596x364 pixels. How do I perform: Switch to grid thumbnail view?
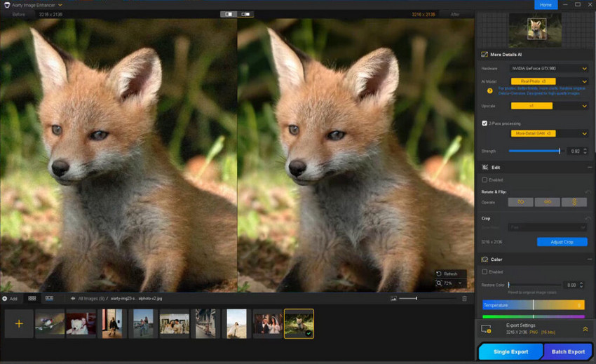tap(32, 299)
